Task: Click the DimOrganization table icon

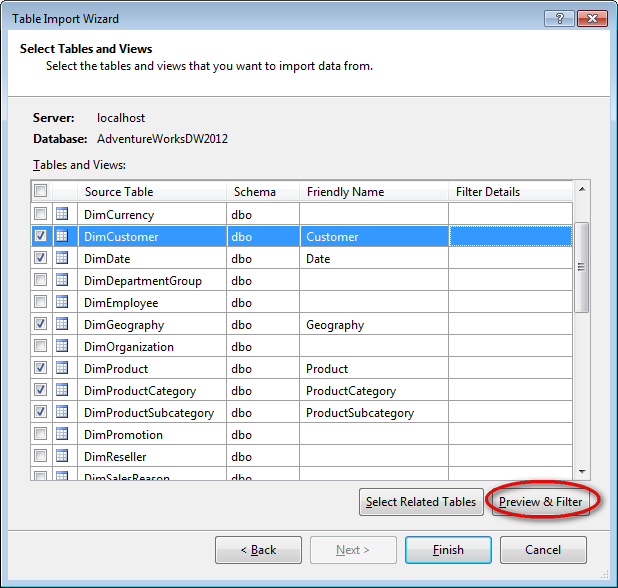Action: (x=62, y=346)
